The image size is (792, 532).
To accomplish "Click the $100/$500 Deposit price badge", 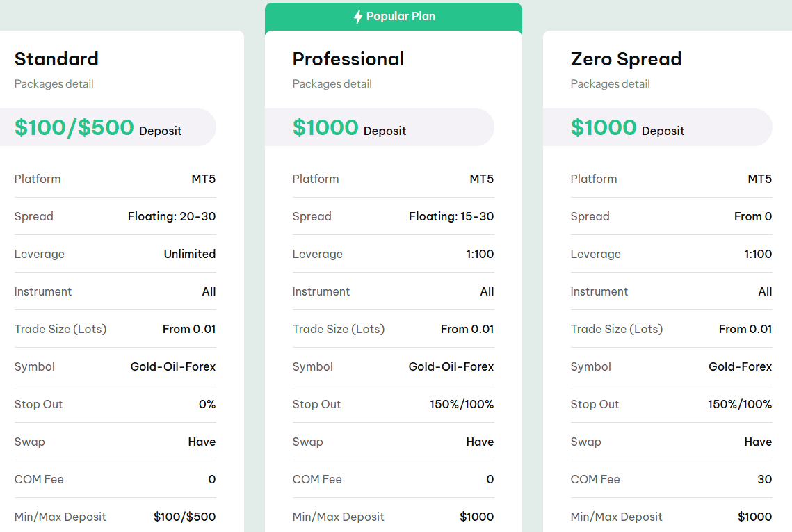I will (98, 128).
